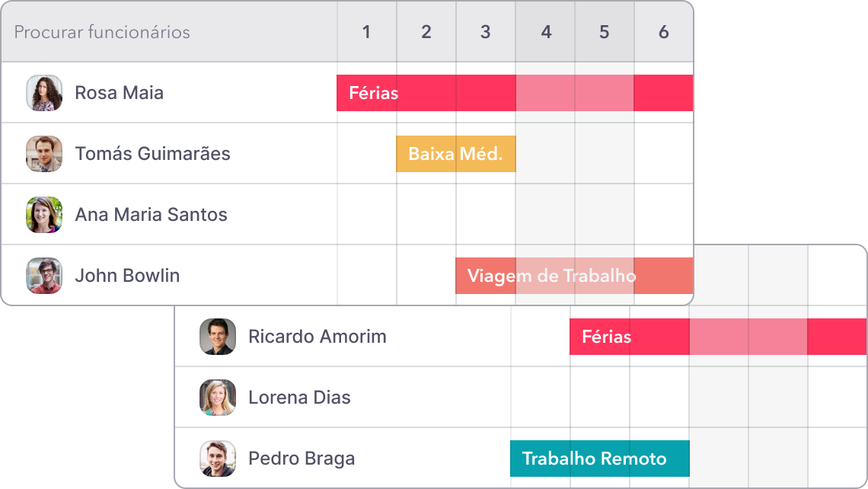Click Pedro Braga's avatar

(x=219, y=459)
